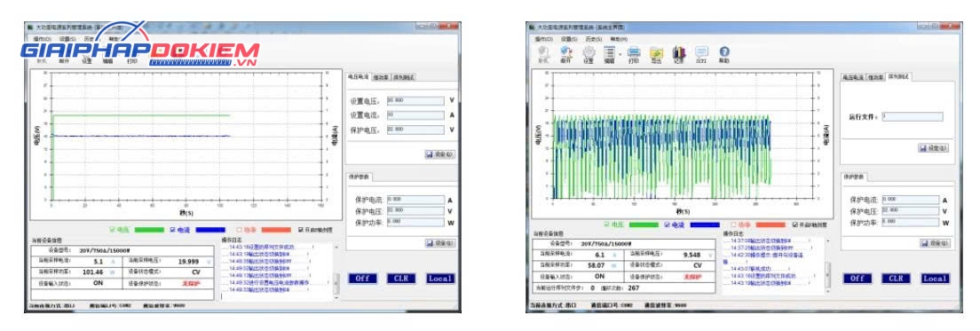Click red 功率 color swatch in right window
Viewport: 980px width, 331px height.
click(770, 225)
